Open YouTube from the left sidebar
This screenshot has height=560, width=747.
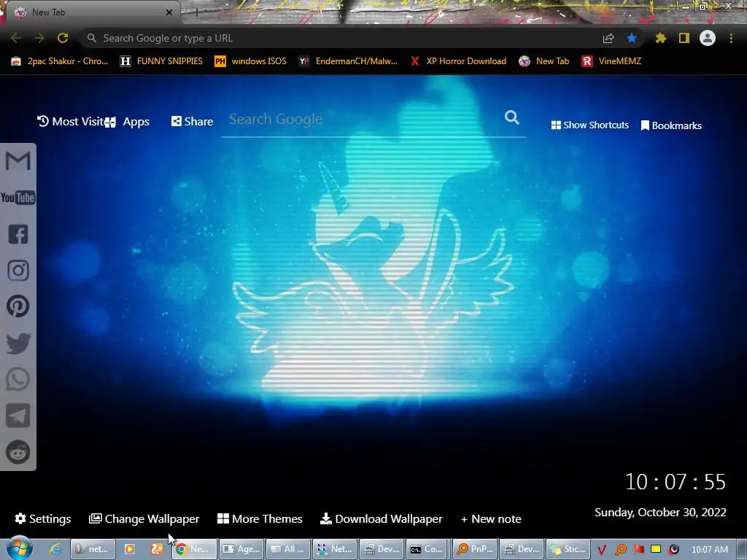[18, 198]
